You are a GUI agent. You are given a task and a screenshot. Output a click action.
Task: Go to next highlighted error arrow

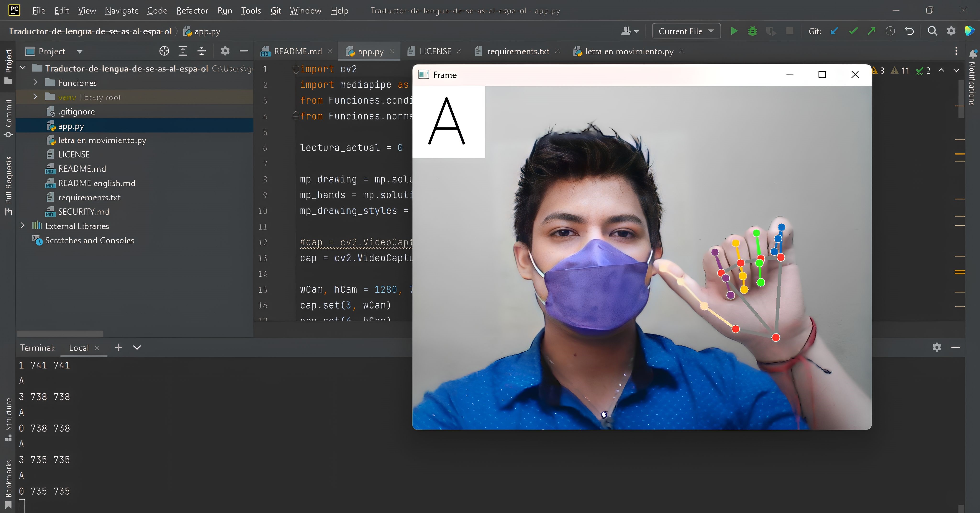pos(956,70)
